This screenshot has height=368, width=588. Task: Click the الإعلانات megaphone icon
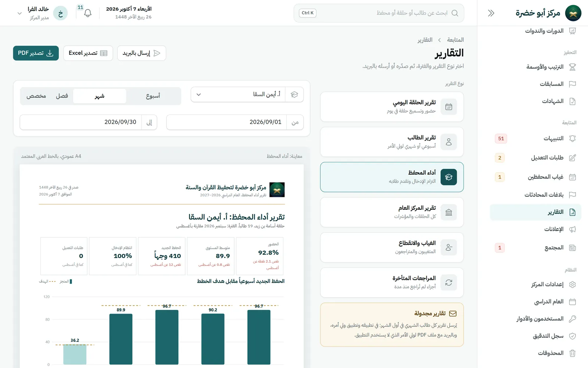(x=572, y=229)
